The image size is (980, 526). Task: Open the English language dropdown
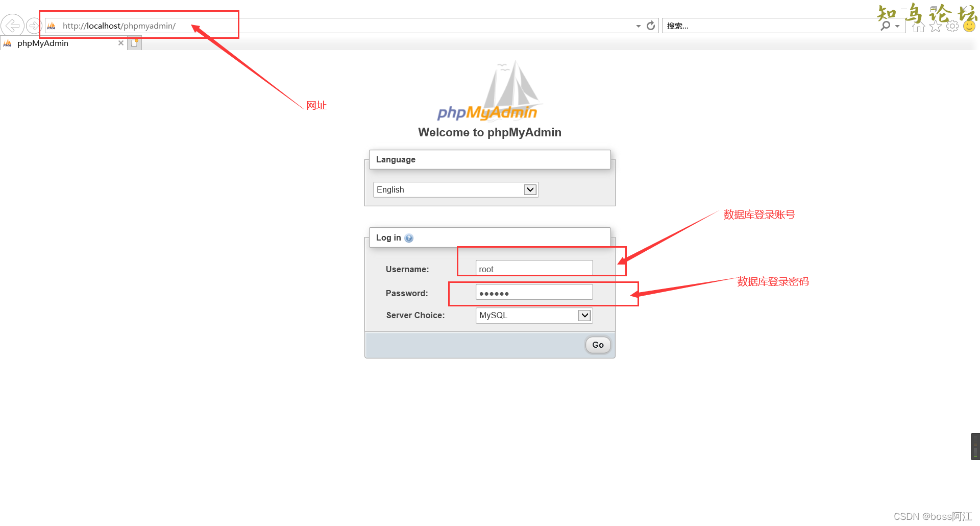tap(456, 189)
